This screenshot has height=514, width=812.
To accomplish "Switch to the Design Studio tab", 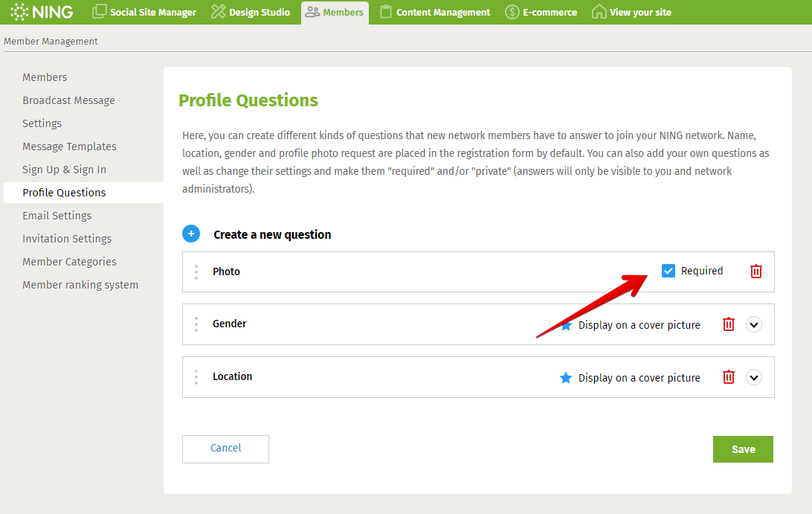I will click(x=251, y=13).
